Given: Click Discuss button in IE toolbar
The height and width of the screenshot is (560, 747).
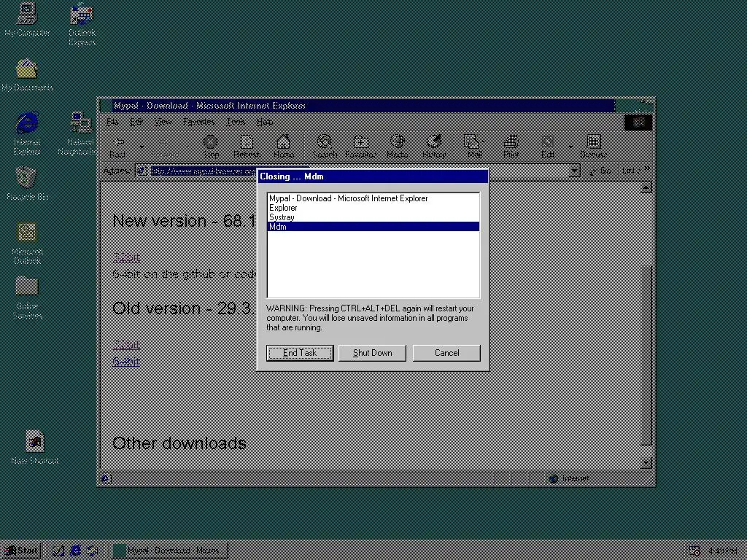Looking at the screenshot, I should (x=593, y=147).
